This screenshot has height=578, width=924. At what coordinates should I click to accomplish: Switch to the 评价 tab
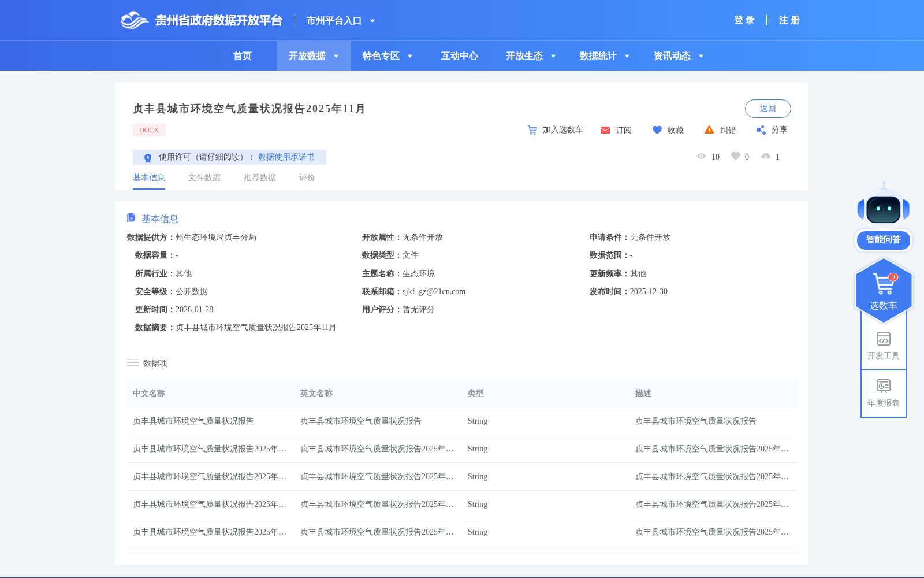click(307, 178)
